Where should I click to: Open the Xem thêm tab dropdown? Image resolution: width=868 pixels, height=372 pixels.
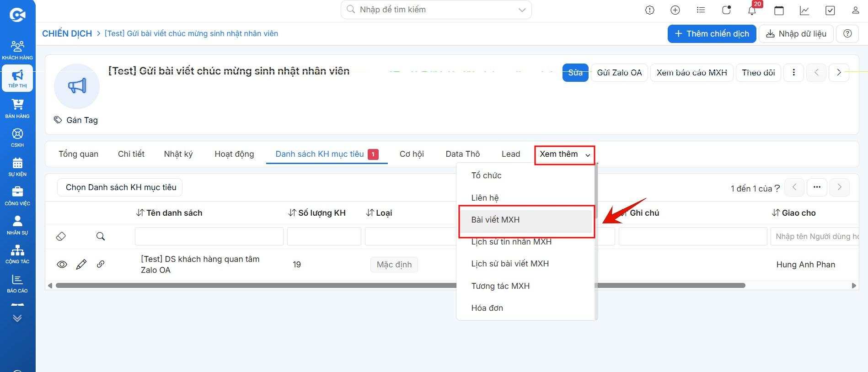tap(565, 154)
